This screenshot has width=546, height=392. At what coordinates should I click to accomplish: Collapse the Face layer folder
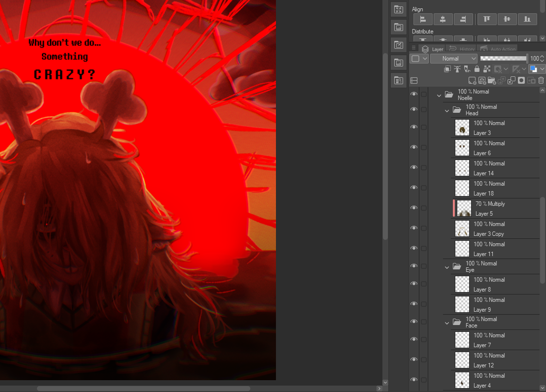pos(447,323)
